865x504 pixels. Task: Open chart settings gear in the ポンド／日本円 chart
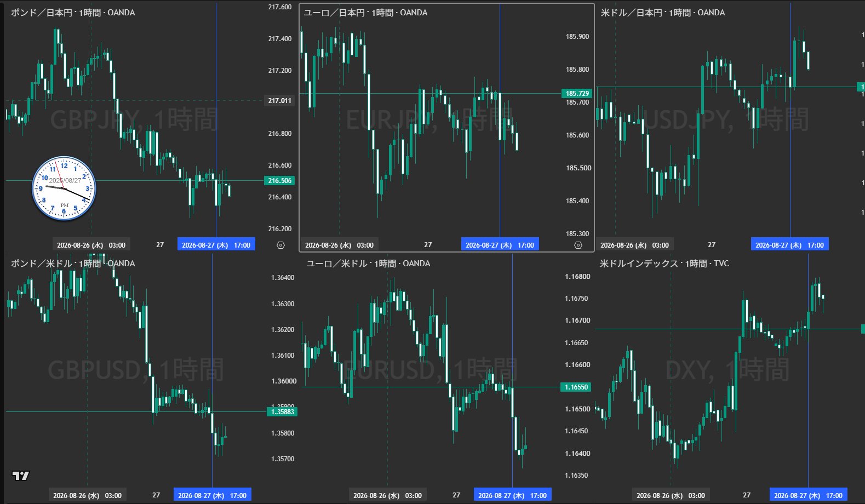(280, 245)
